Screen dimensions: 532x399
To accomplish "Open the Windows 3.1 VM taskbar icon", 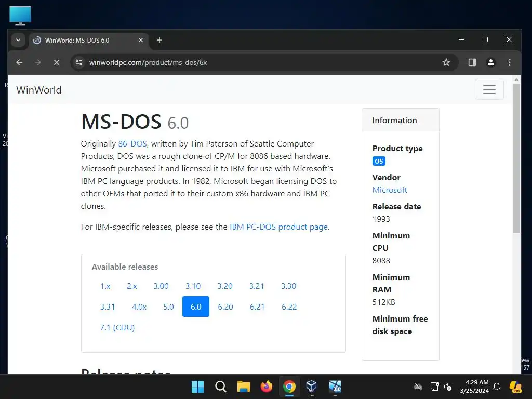I will pos(335,387).
